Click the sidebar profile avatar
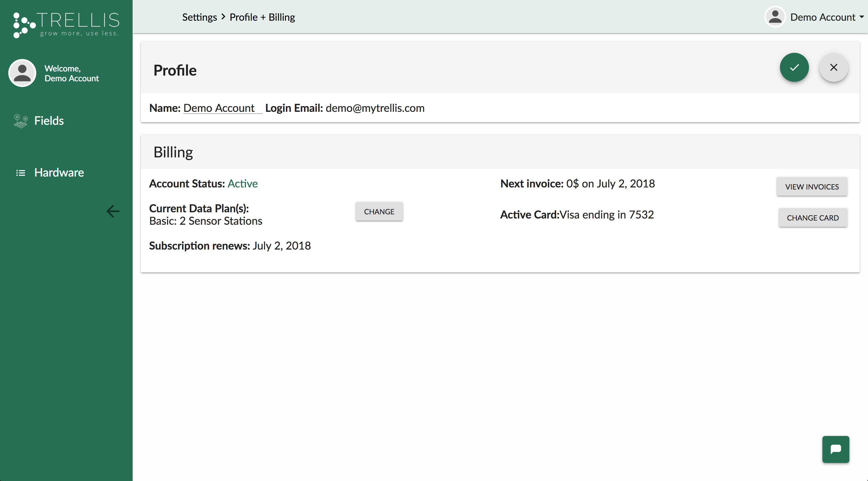Screen dimensions: 868x481 click(22, 73)
